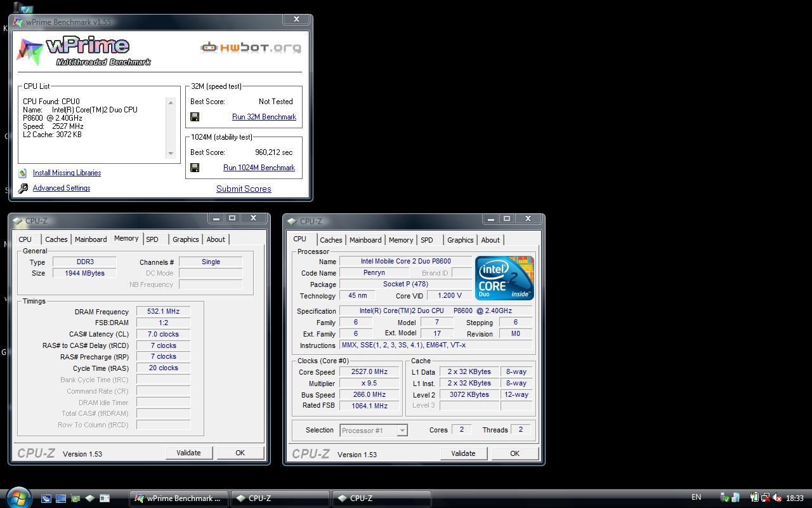Click the Submit Scores link
The height and width of the screenshot is (508, 812).
(244, 189)
